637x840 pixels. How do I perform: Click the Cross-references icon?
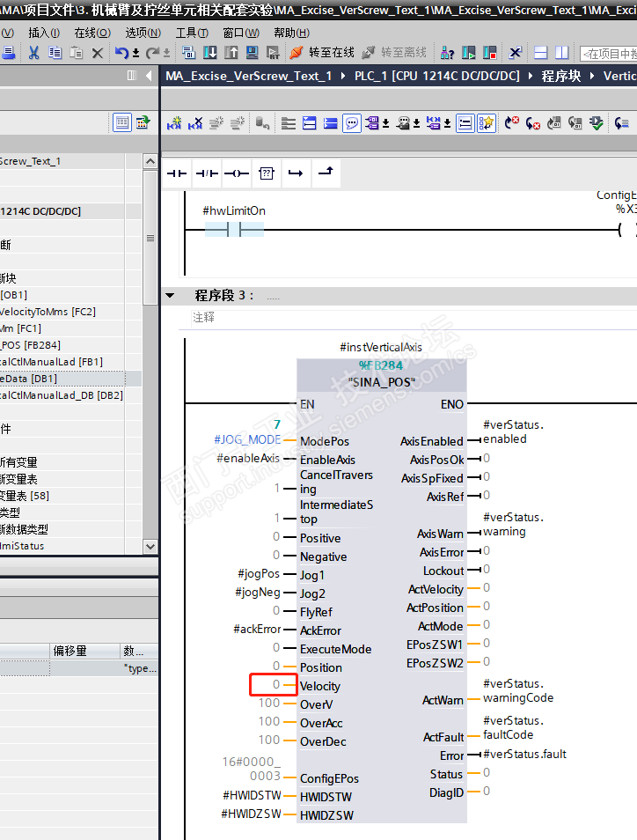coord(515,53)
